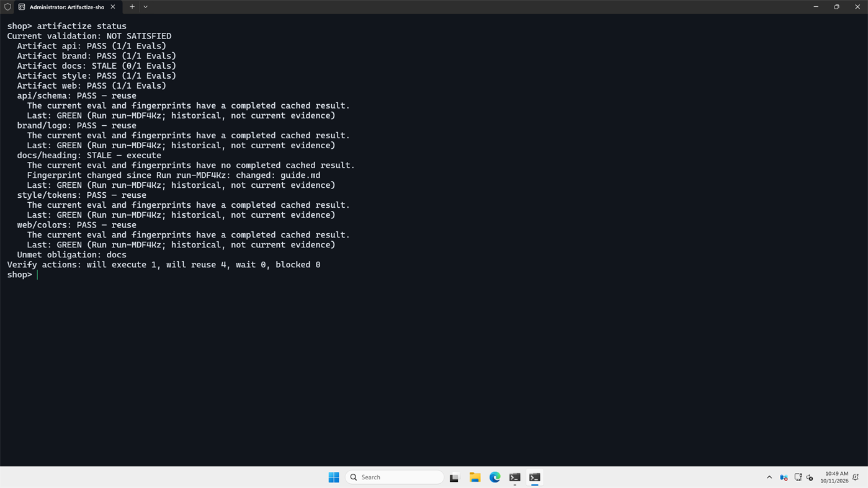Open the network status tray icon
The width and height of the screenshot is (868, 488).
(x=798, y=477)
